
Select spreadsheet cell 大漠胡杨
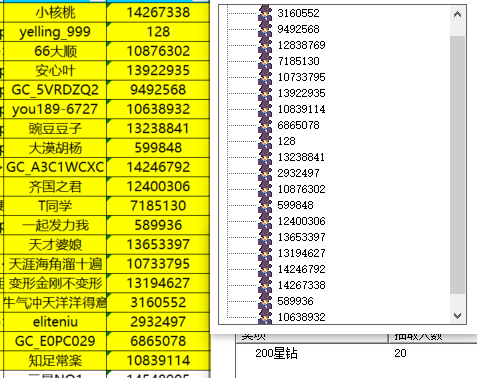(55, 148)
